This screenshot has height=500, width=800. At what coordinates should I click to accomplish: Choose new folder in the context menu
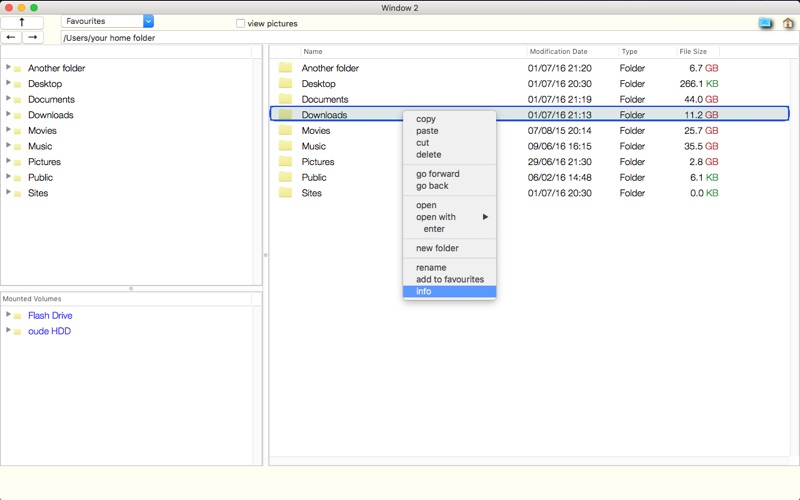437,248
